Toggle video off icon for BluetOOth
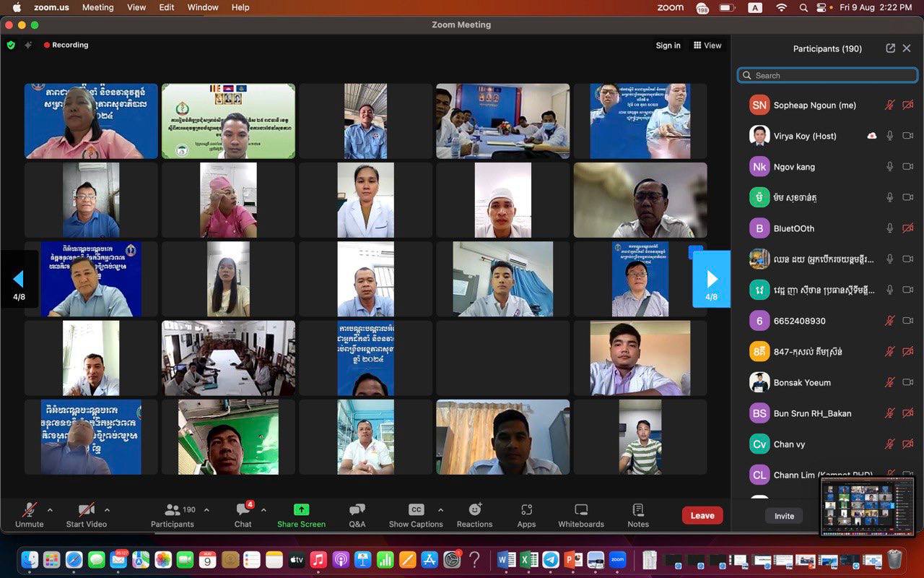 click(x=908, y=228)
